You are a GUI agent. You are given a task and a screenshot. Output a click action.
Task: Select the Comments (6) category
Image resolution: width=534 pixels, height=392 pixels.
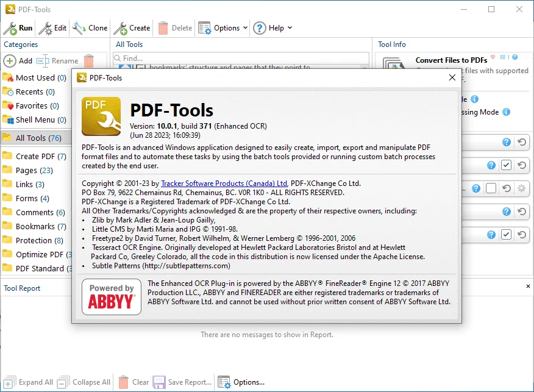point(34,213)
